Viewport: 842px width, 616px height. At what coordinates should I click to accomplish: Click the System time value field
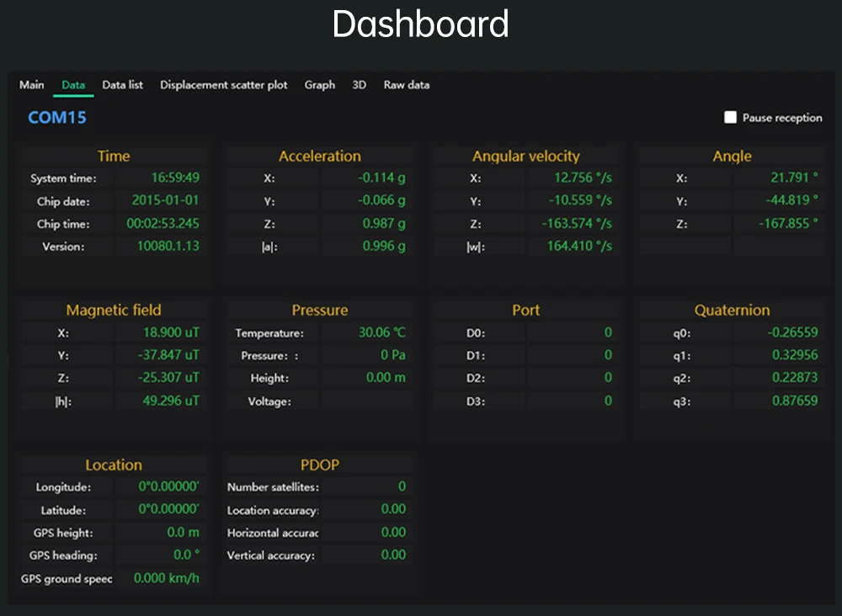[160, 178]
